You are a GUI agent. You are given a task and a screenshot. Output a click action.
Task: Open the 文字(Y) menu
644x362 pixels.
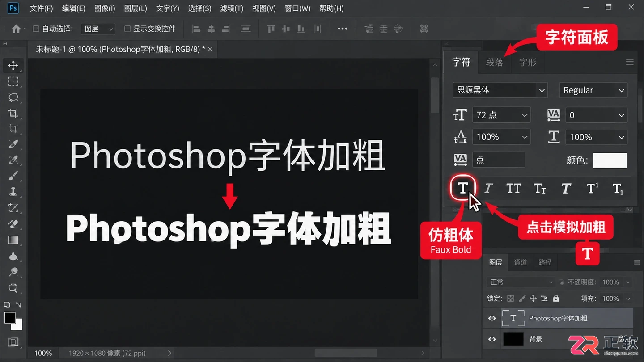pos(168,8)
